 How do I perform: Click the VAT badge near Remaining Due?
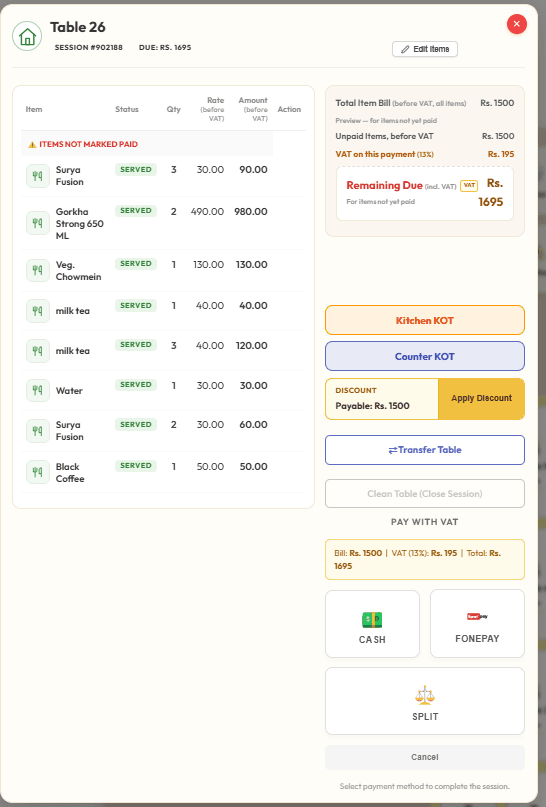[469, 186]
